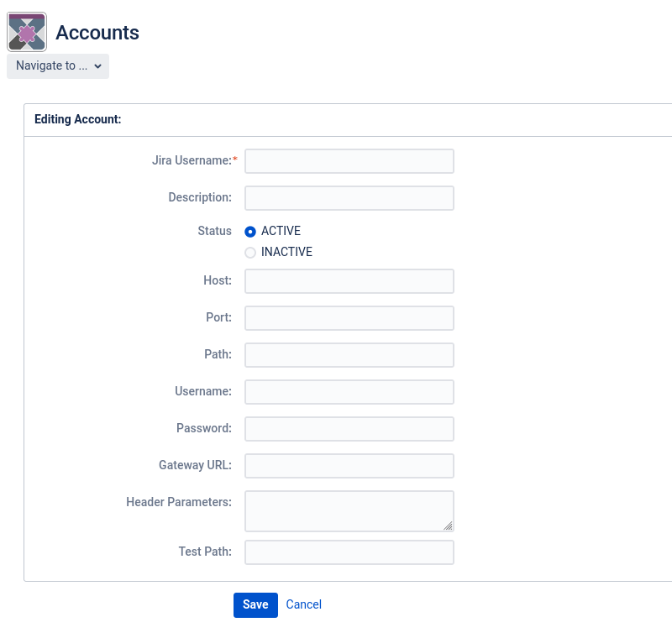Focus the Gateway URL field
The width and height of the screenshot is (672, 638).
349,465
